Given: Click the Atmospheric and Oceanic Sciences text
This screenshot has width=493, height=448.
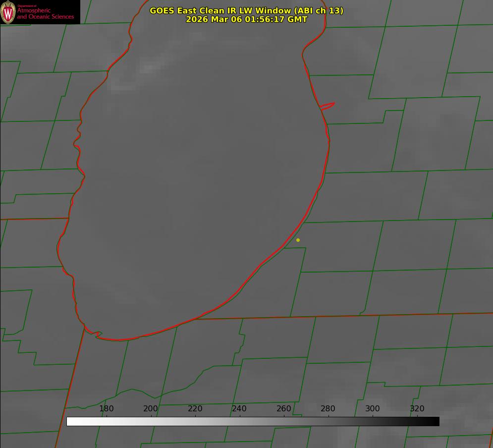Looking at the screenshot, I should [45, 13].
